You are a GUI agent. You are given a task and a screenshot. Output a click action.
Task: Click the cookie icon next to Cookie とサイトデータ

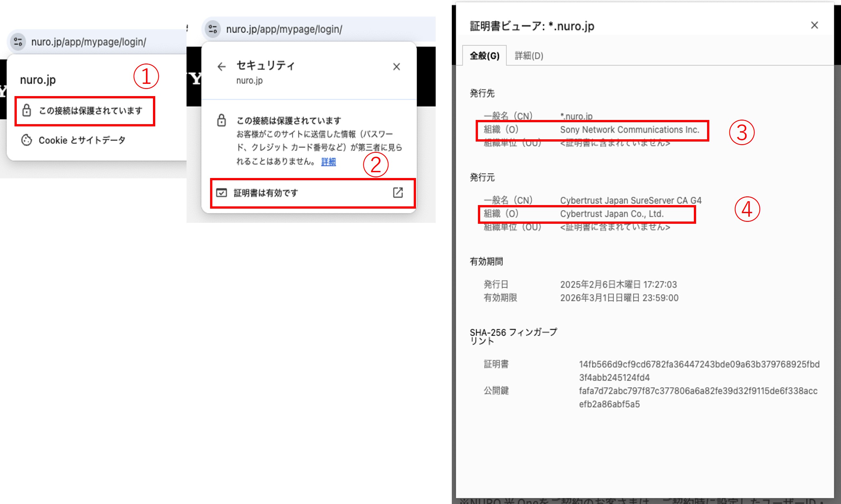(x=26, y=140)
